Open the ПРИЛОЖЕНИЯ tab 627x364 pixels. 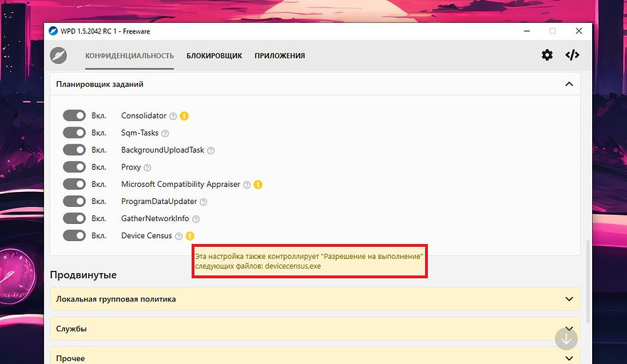click(x=280, y=55)
